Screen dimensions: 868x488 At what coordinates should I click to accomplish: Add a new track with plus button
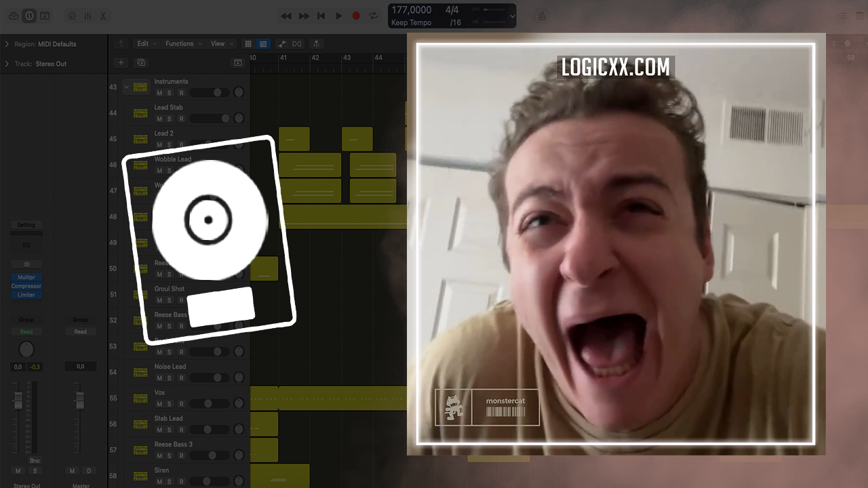tap(121, 62)
